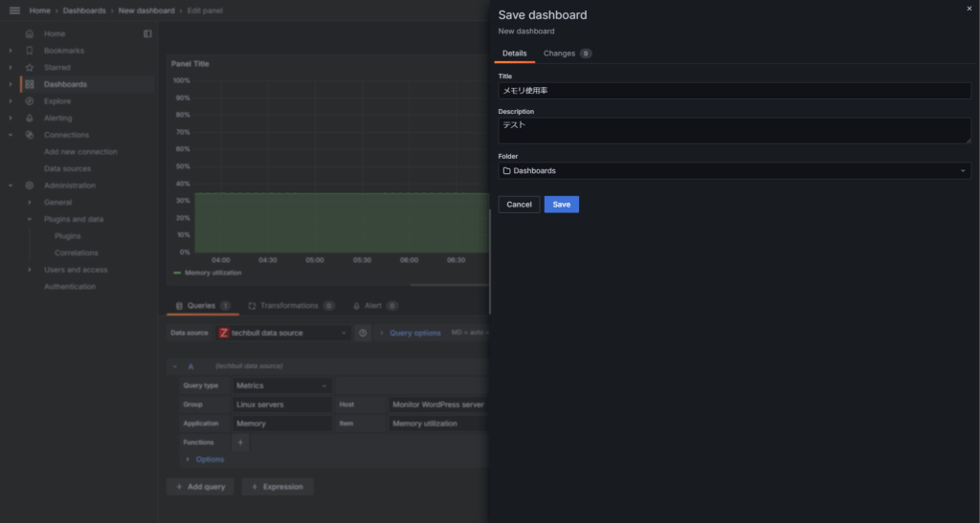
Task: Click the Administration gear icon
Action: pyautogui.click(x=30, y=185)
